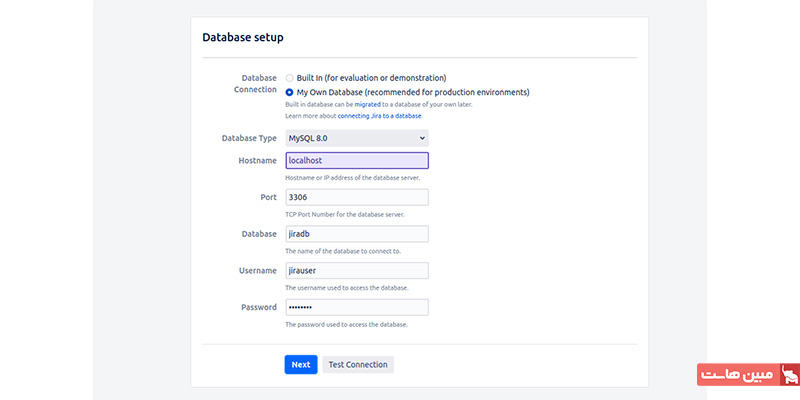Open the connecting Jira to a database link
The width and height of the screenshot is (800, 400).
[380, 116]
